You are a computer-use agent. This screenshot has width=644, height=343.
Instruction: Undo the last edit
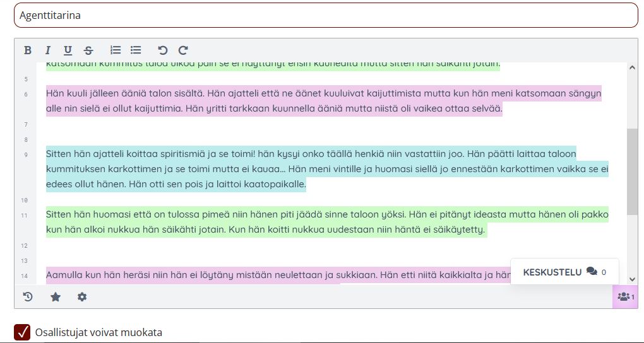point(163,50)
